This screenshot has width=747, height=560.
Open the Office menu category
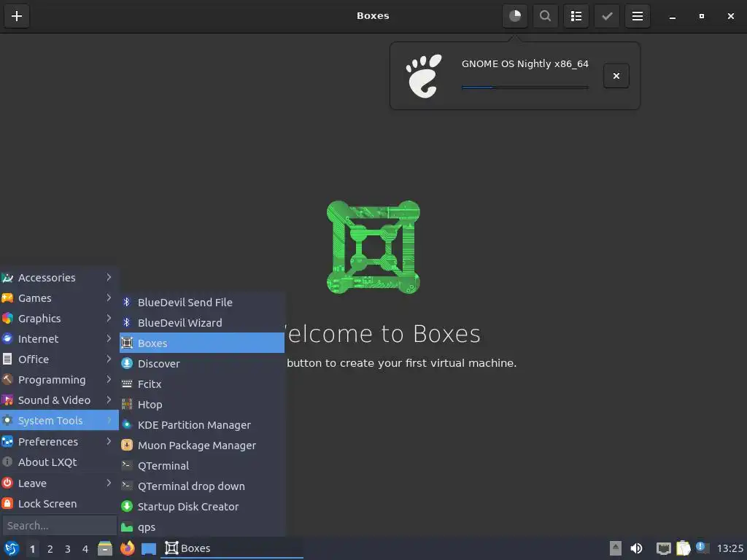tap(59, 359)
